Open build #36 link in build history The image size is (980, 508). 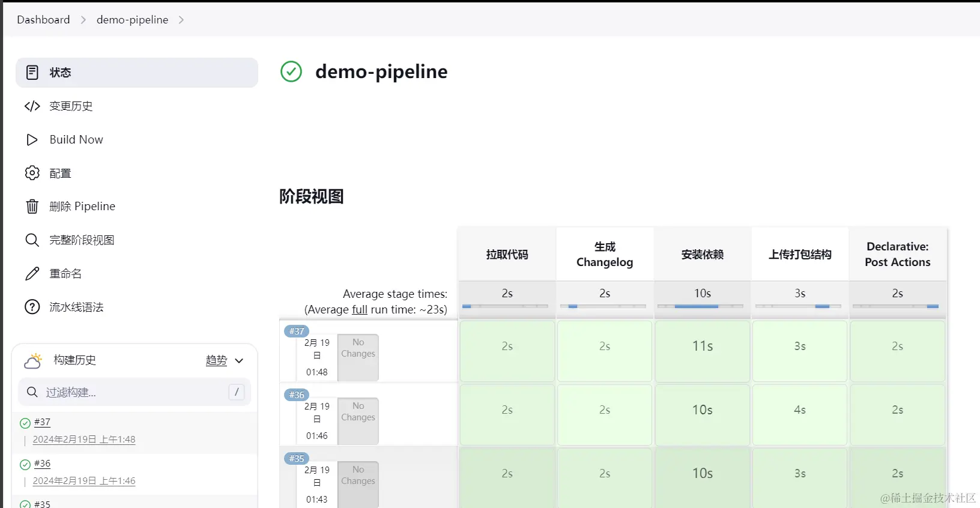42,464
